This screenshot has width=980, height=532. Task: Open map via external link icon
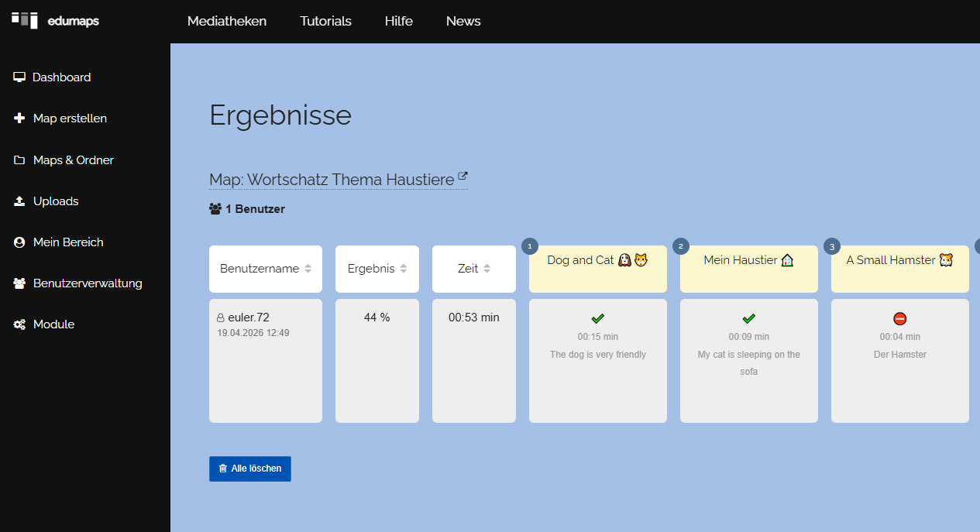pos(462,177)
